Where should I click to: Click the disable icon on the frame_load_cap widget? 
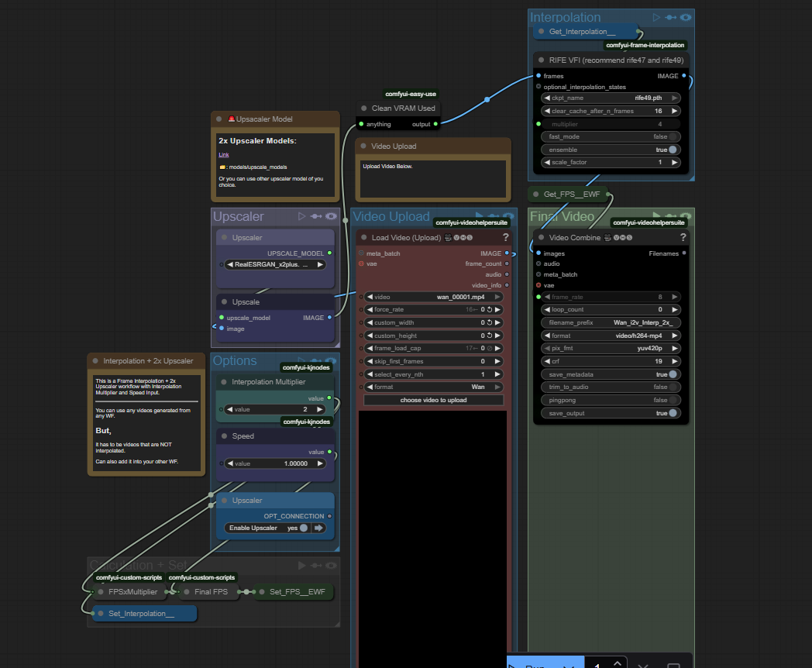click(x=490, y=349)
